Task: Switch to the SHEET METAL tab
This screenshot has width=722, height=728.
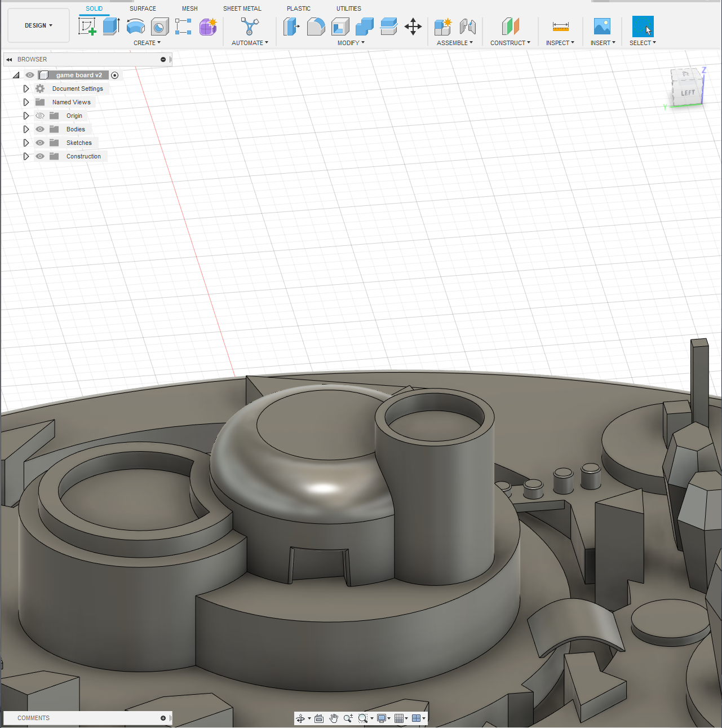Action: click(x=242, y=8)
